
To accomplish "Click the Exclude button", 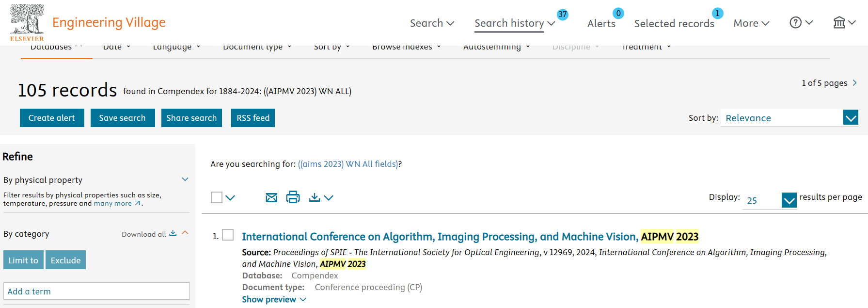I will (66, 260).
